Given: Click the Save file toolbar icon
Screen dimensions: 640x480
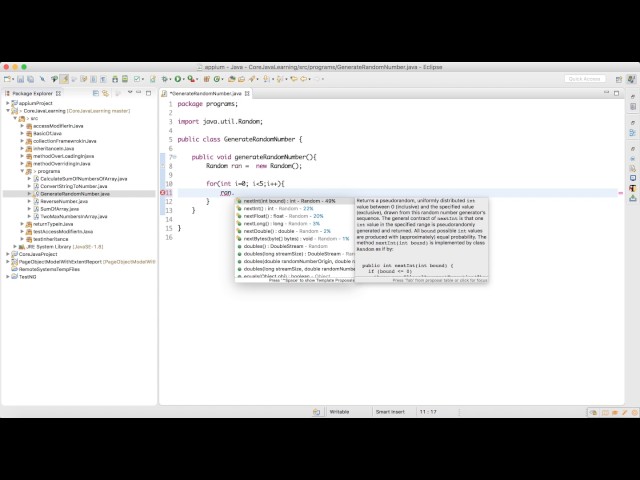Looking at the screenshot, I should click(20, 79).
